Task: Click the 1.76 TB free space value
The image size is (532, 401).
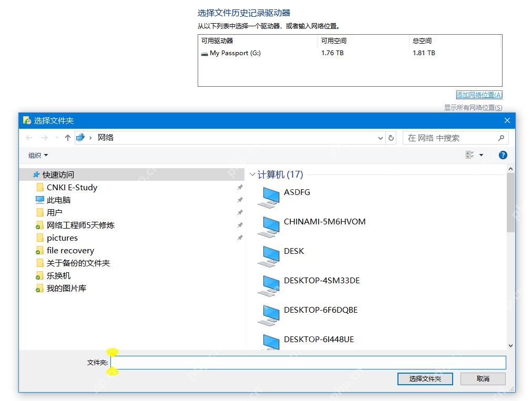Action: [x=332, y=53]
